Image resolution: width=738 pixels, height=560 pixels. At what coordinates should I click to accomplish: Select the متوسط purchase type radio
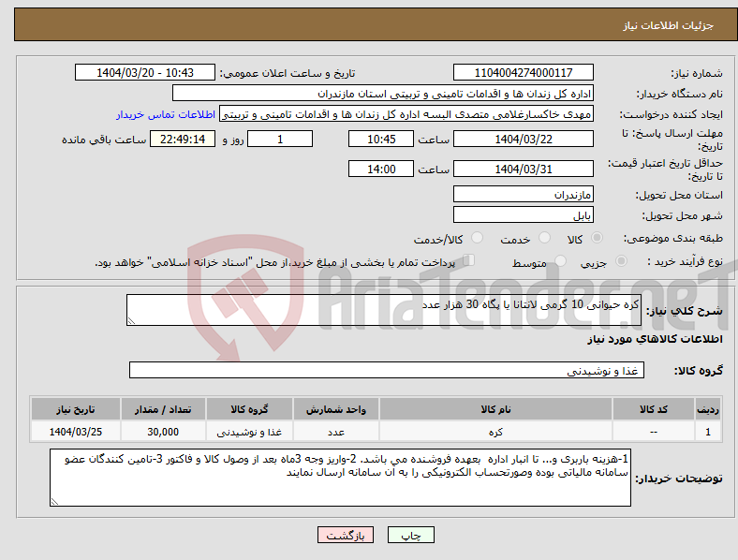[561, 261]
